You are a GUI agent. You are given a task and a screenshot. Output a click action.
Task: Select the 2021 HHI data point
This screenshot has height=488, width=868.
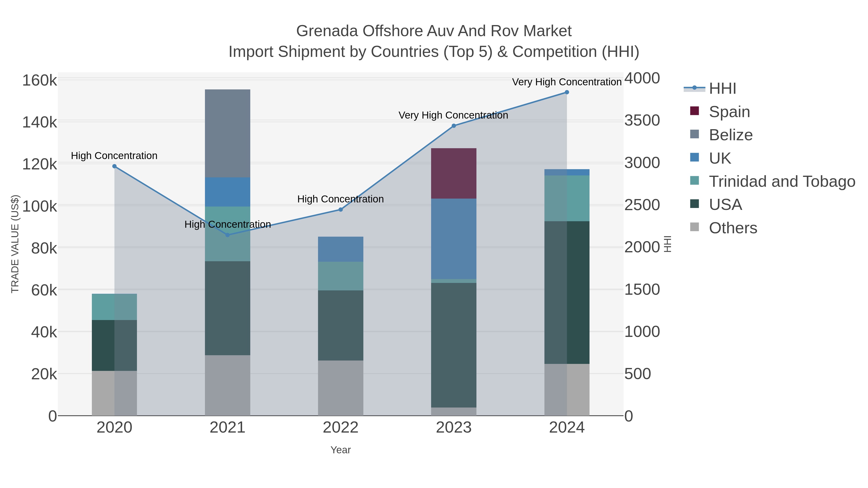[227, 235]
